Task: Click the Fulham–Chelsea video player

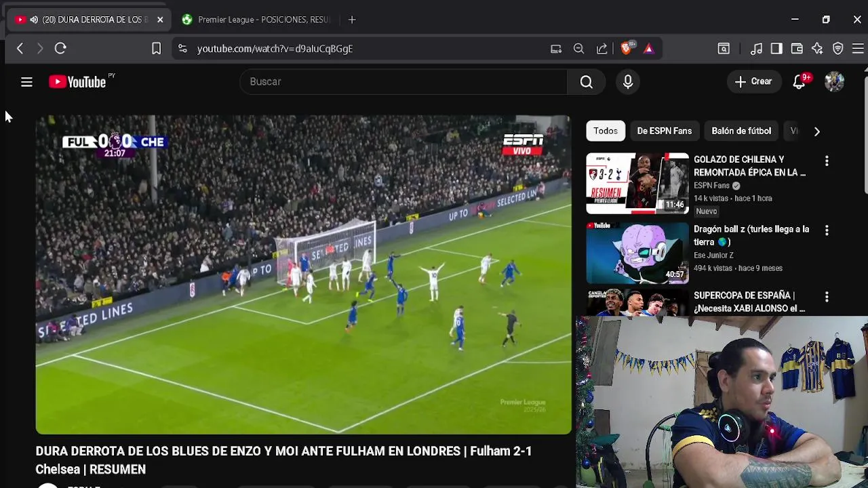Action: point(303,274)
